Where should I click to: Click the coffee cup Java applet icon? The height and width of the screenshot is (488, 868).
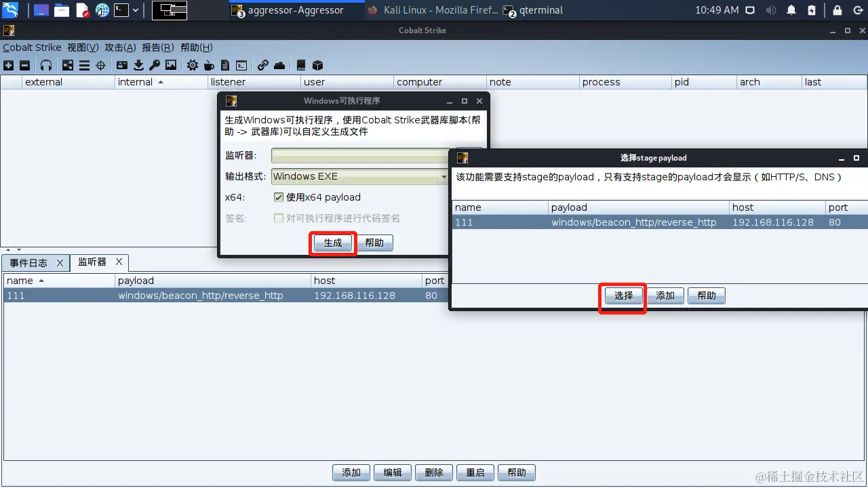209,66
